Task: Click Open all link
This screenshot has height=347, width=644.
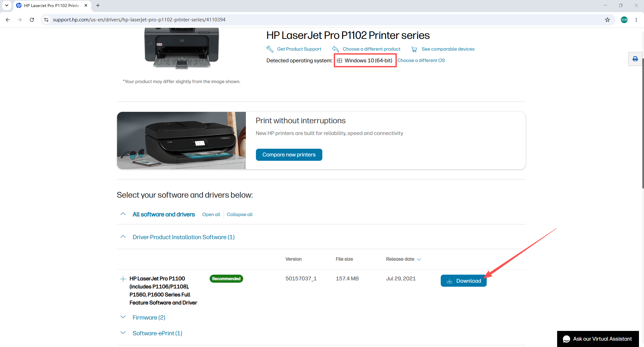Action: (x=211, y=214)
